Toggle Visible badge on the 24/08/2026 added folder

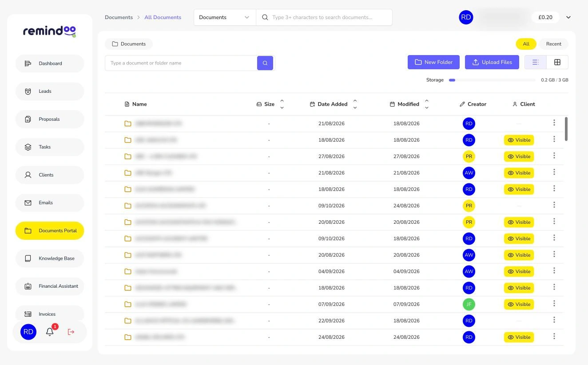point(519,337)
